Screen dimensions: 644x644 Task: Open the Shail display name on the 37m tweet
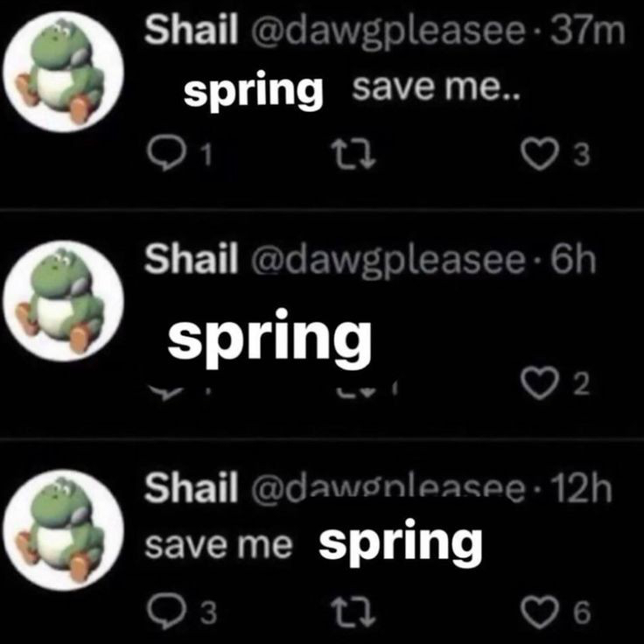tap(191, 30)
